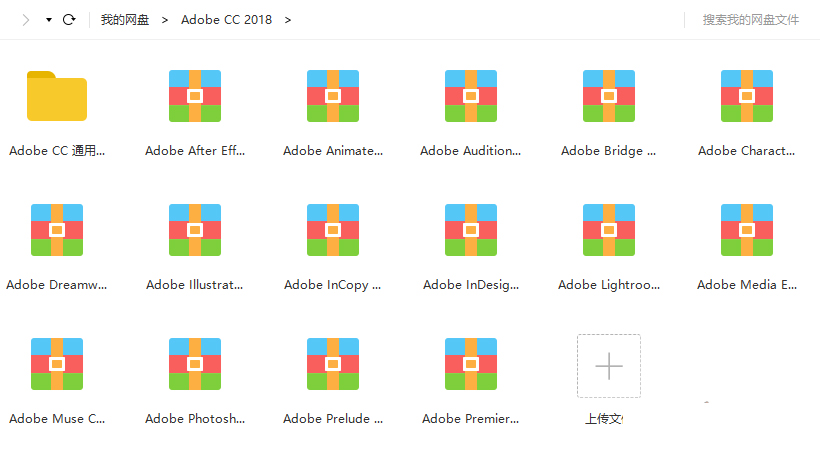820x464 pixels.
Task: Click the file name 'Adobe CC 通用...'
Action: (x=57, y=151)
